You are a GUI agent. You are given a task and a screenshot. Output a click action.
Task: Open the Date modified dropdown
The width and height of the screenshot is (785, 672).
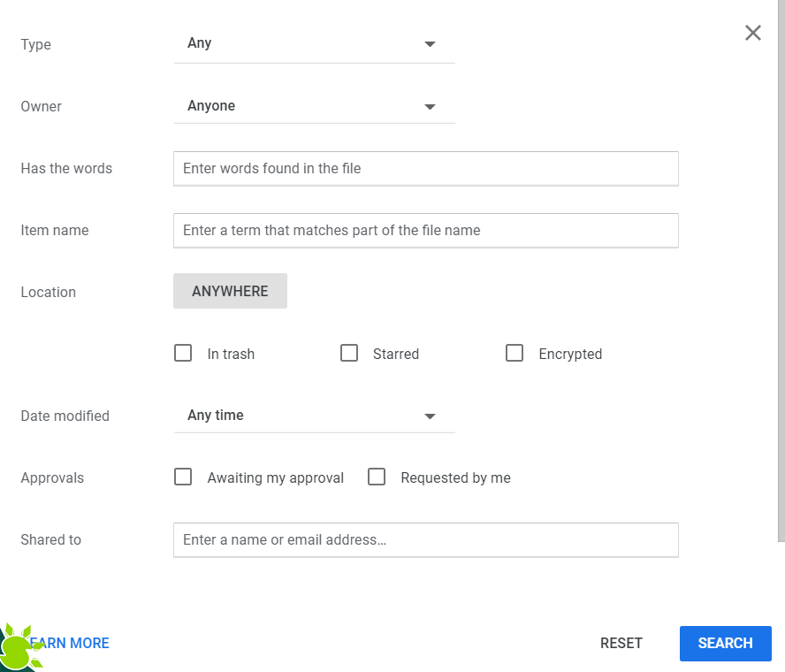click(314, 416)
